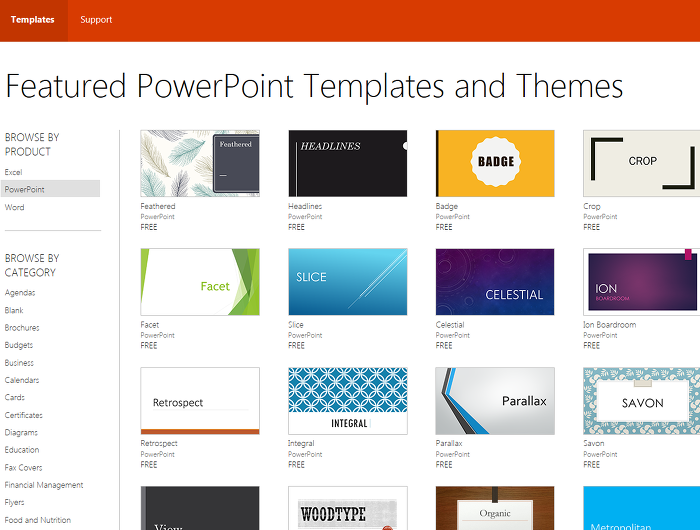Open the Budgets category
Viewport: 700px width, 530px height.
tap(19, 345)
